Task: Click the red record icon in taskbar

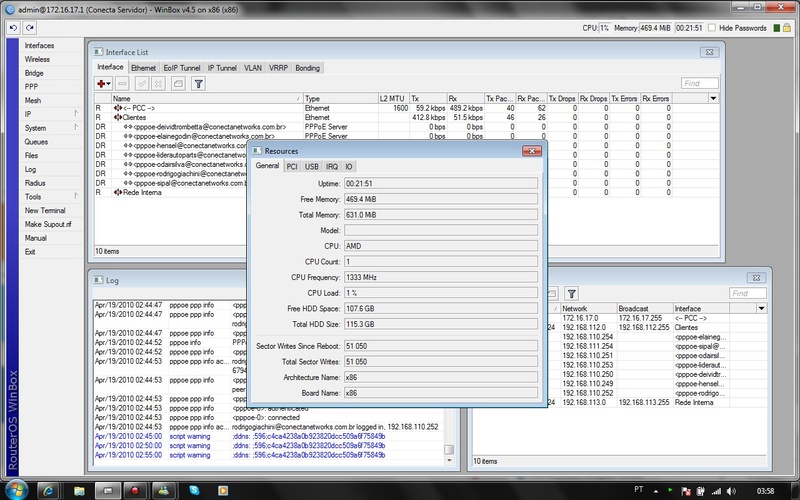Action: click(135, 491)
